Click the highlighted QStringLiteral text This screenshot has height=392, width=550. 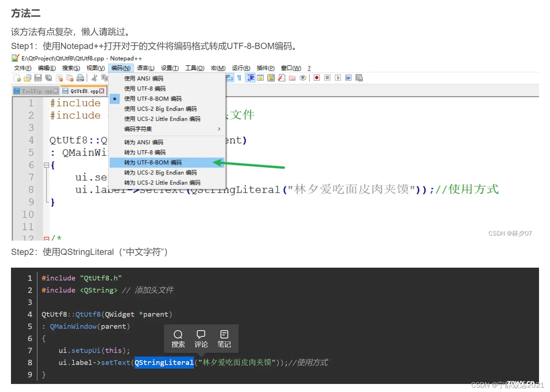click(x=164, y=362)
